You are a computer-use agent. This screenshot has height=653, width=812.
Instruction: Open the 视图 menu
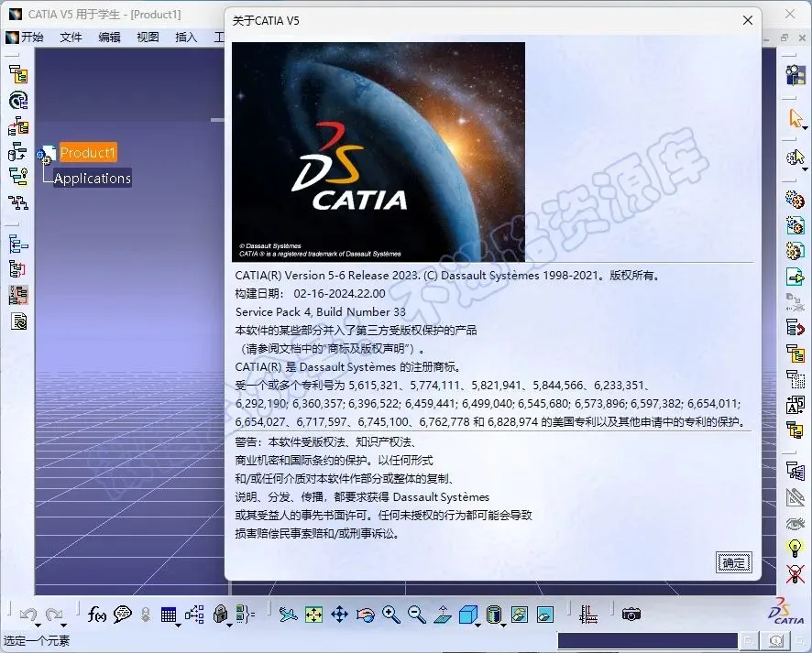tap(148, 37)
